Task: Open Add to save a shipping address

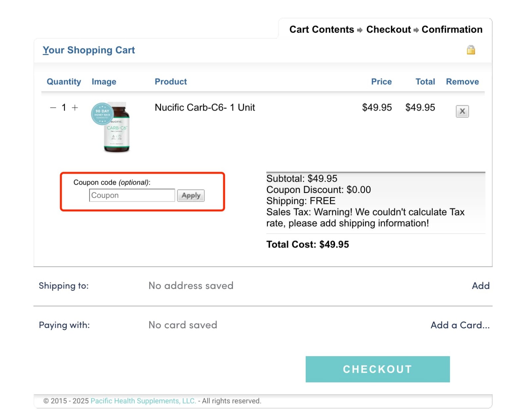Action: [481, 286]
